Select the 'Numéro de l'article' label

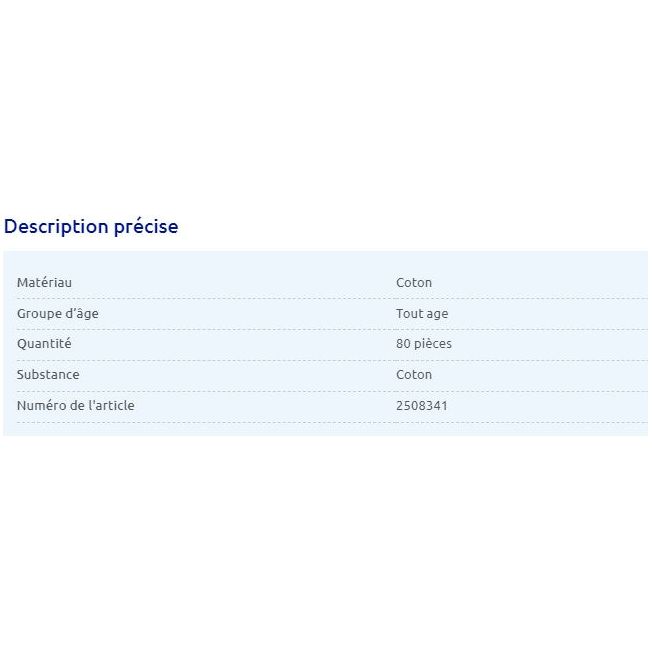76,405
